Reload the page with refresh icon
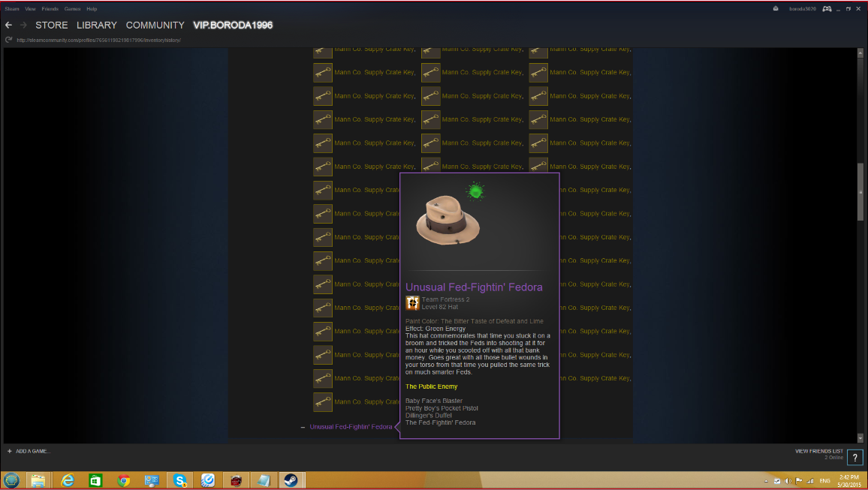 [8, 40]
